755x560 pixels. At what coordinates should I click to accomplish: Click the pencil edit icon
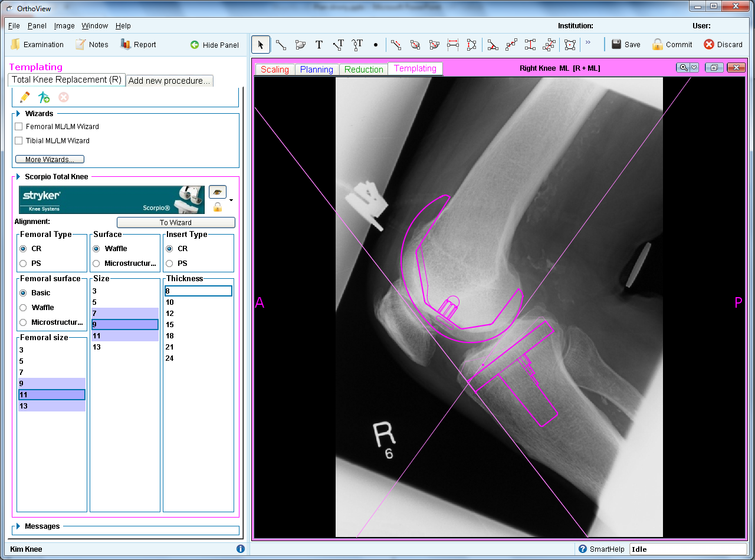click(x=25, y=97)
